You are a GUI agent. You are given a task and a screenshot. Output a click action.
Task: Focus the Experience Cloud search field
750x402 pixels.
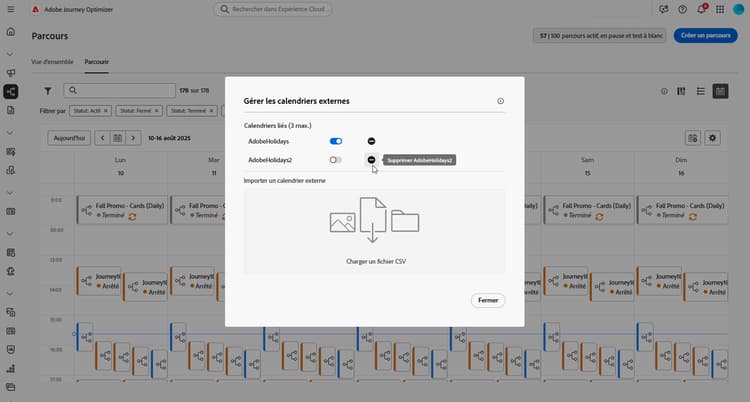click(273, 9)
